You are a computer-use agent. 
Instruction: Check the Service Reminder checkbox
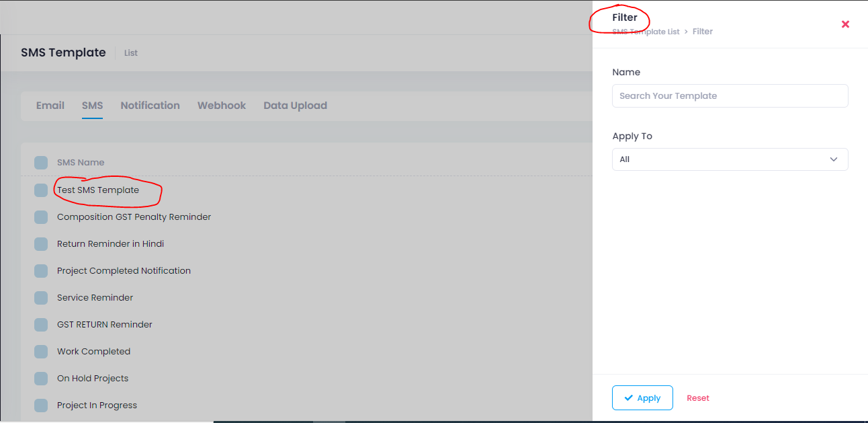point(41,298)
